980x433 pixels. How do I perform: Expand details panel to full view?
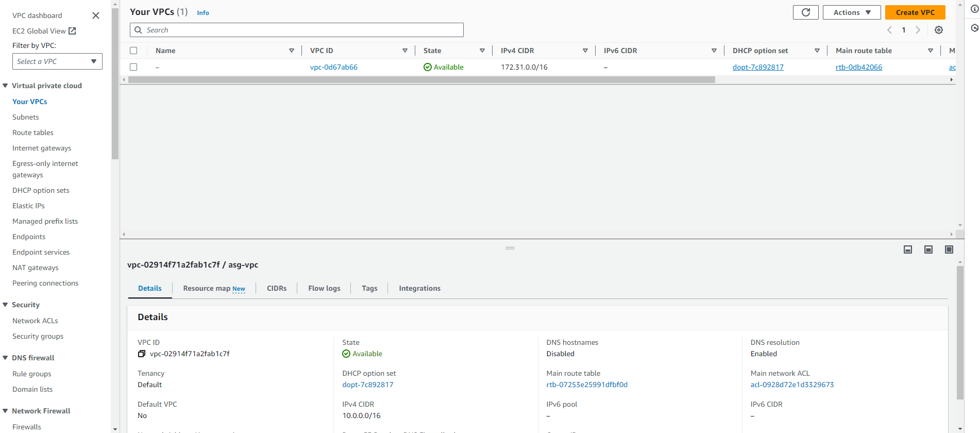pyautogui.click(x=949, y=249)
